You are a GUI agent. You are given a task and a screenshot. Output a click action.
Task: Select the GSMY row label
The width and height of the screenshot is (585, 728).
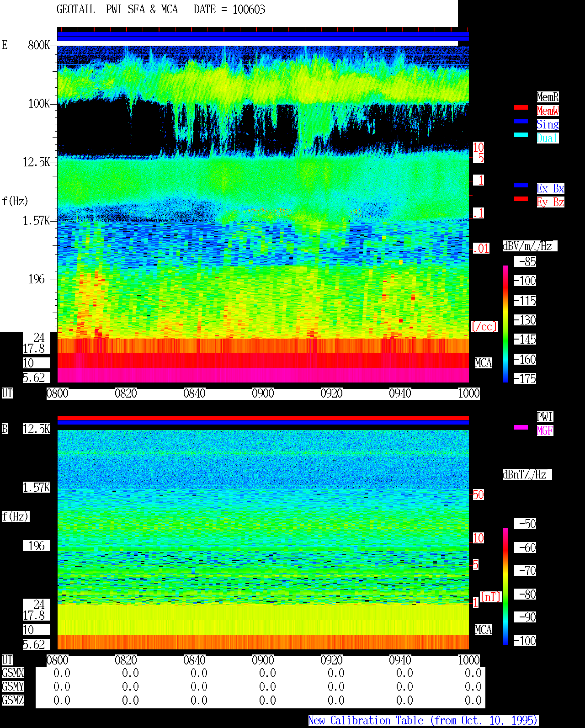13,686
